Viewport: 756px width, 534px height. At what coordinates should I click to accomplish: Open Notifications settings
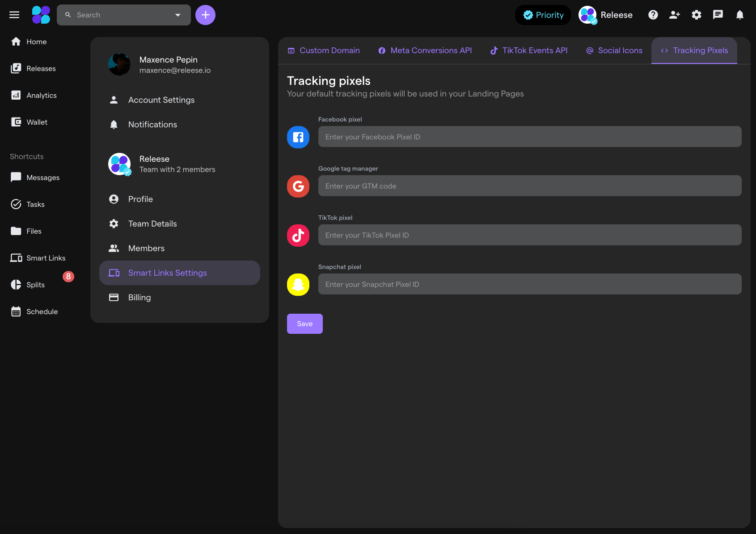click(180, 124)
